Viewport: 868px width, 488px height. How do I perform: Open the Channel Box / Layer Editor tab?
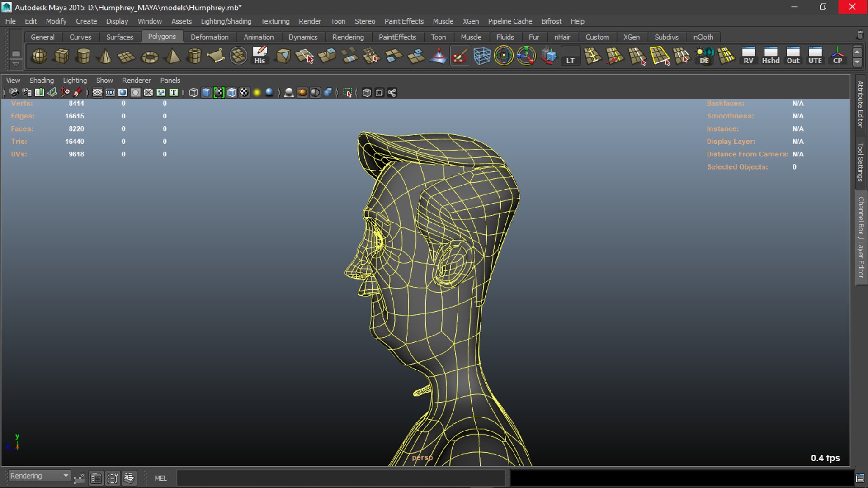(860, 237)
